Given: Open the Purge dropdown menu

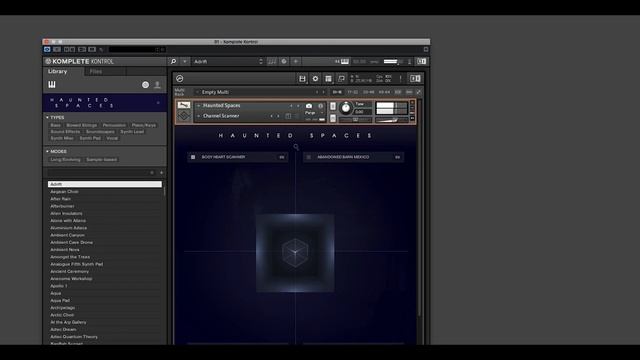Looking at the screenshot, I should (x=322, y=113).
